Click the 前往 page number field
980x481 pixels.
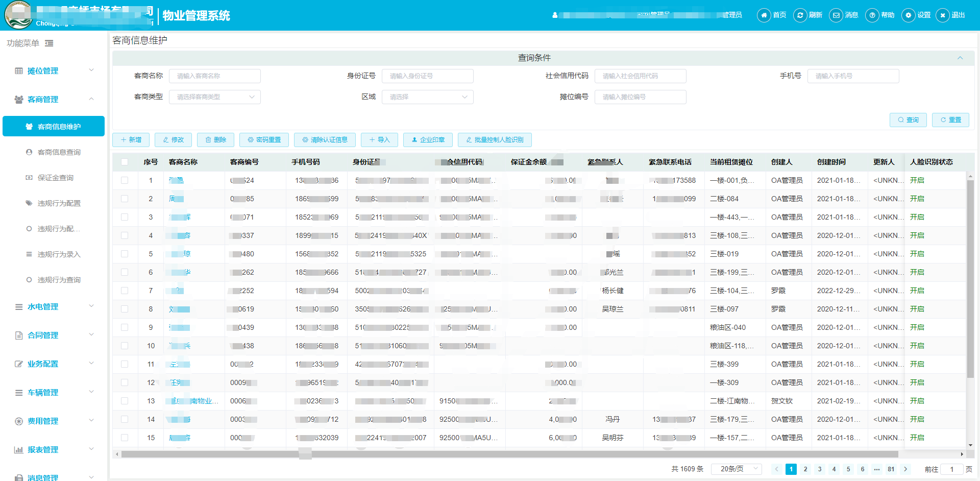[951, 469]
